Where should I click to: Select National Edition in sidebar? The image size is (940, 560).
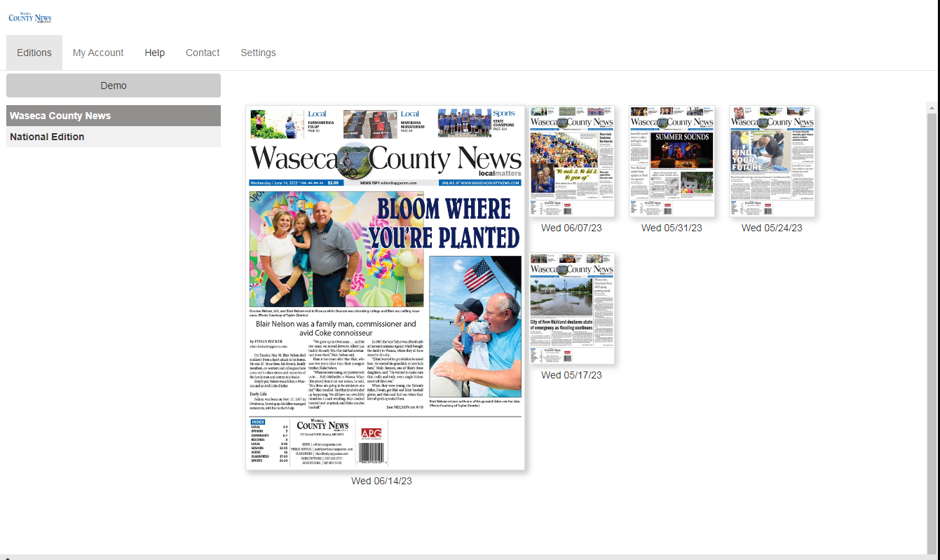click(x=114, y=137)
